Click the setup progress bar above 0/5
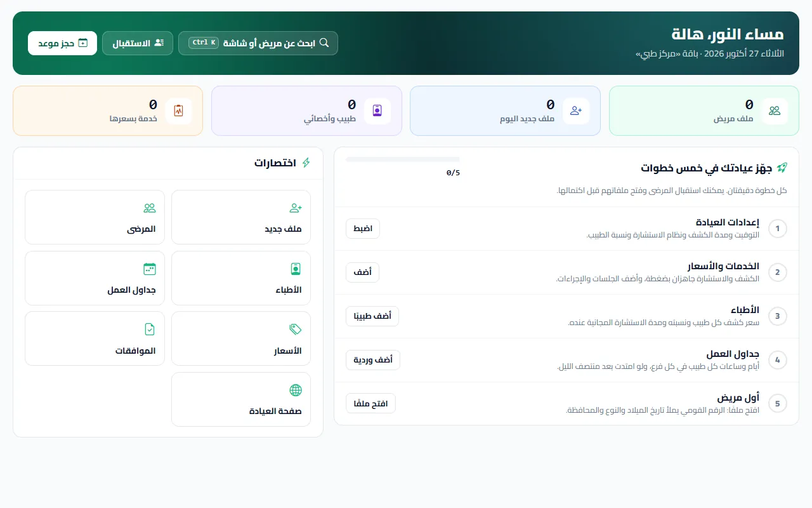812x508 pixels. pyautogui.click(x=403, y=159)
